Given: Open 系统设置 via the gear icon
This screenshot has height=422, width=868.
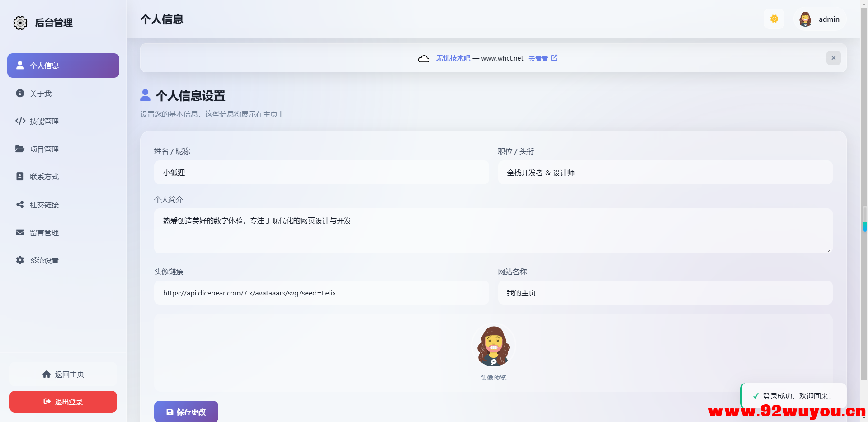Looking at the screenshot, I should click(19, 260).
